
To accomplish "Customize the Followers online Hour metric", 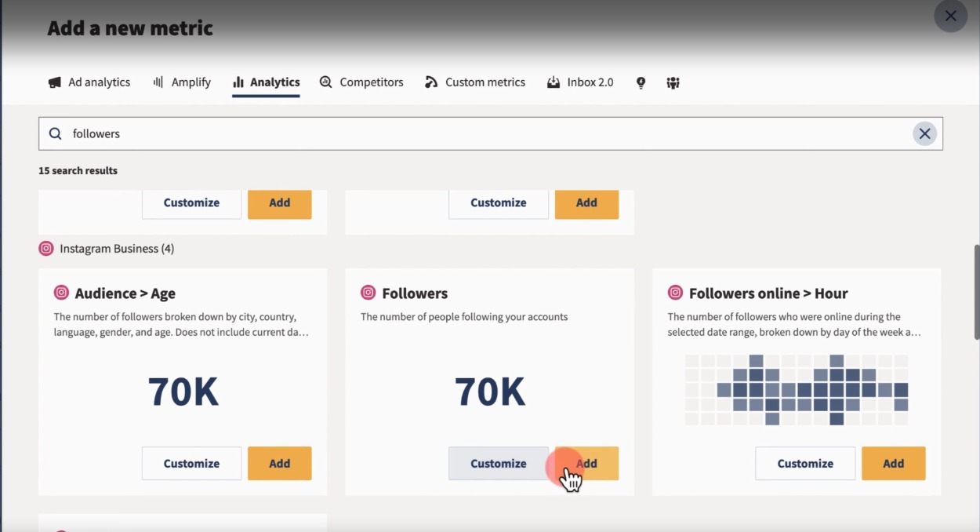I will 804,463.
